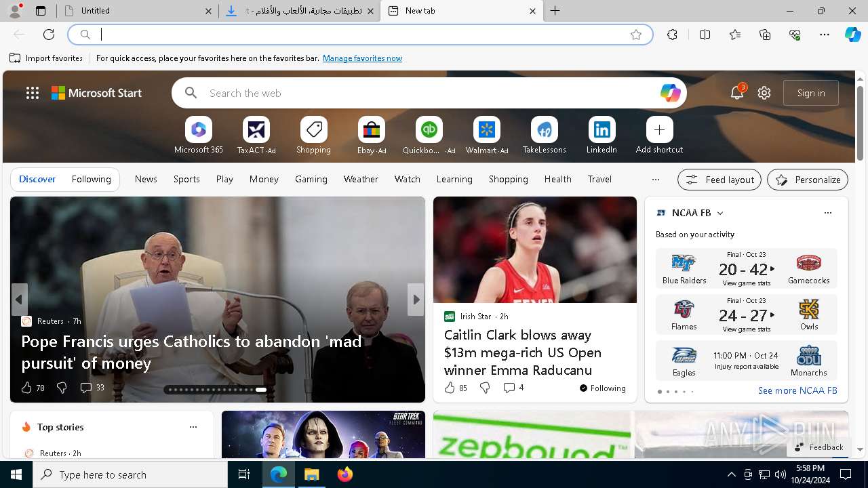Open Feed layout options

point(719,180)
